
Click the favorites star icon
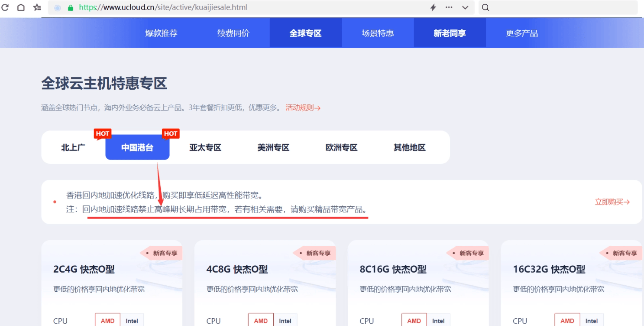coord(36,7)
